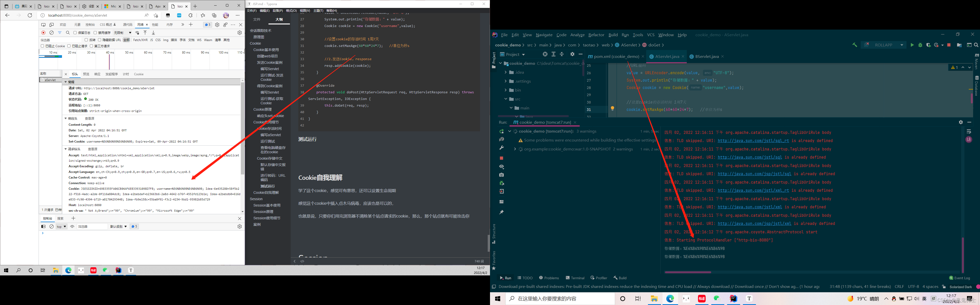Start debugging with the green bug icon
The image size is (980, 305).
tap(920, 45)
